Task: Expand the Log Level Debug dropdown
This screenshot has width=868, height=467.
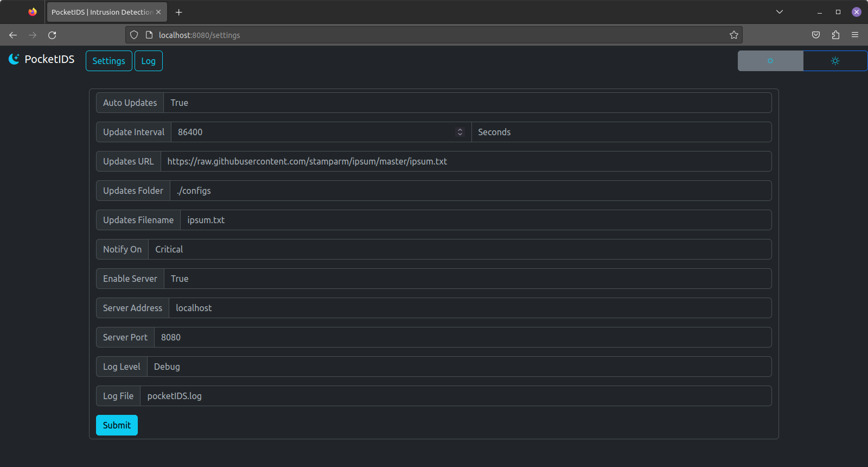Action: coord(459,367)
